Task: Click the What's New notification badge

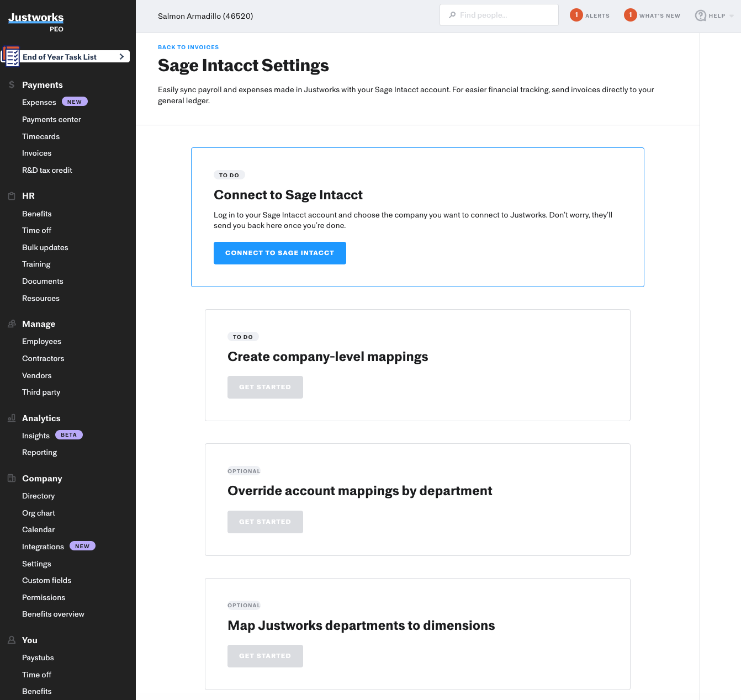Action: click(x=630, y=15)
